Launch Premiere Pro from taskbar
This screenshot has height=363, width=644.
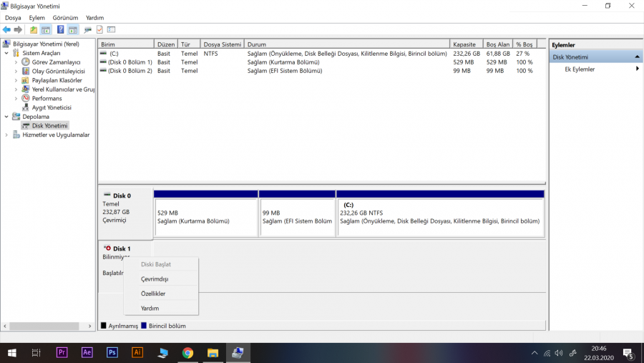click(62, 352)
